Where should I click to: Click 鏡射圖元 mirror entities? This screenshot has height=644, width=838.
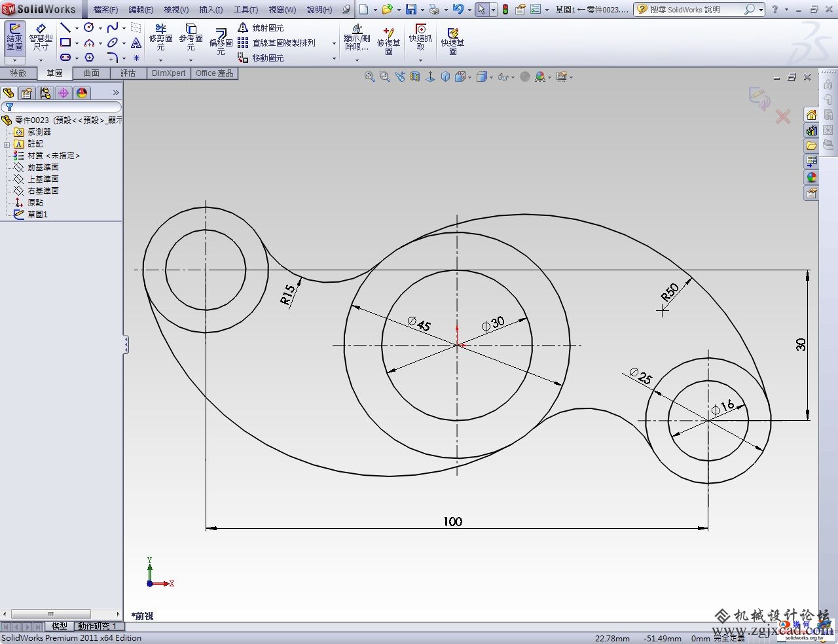261,27
